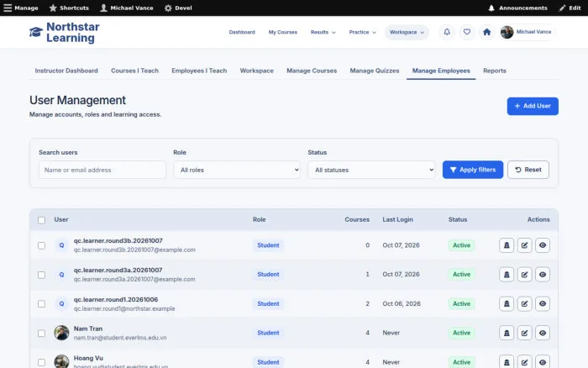Screen dimensions: 588x368
Task: Click edit icon for Nam Tran
Action: pos(524,333)
